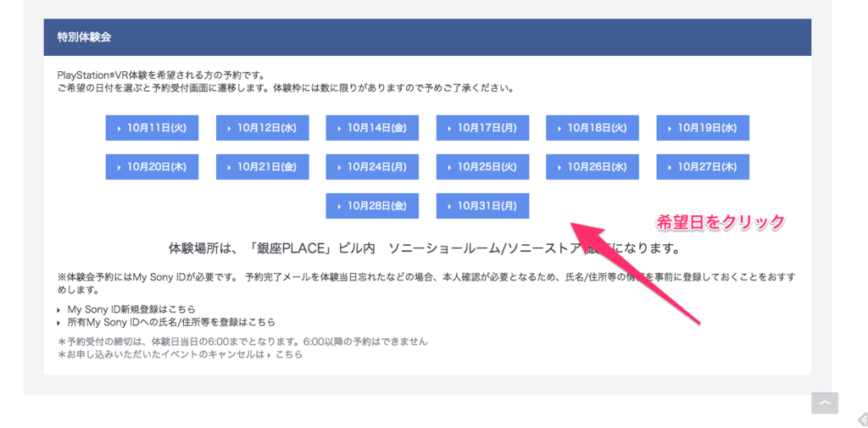Click the back-to-top arrow icon
The width and height of the screenshot is (868, 428).
824,403
